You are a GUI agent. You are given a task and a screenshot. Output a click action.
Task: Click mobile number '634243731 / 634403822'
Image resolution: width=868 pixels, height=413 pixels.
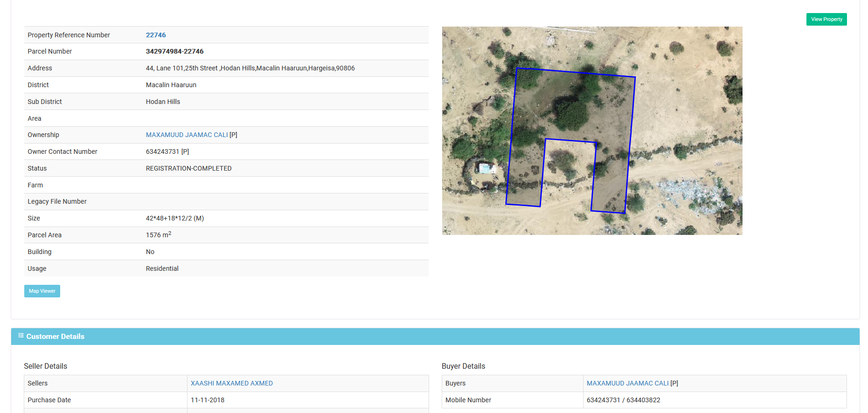click(x=624, y=400)
